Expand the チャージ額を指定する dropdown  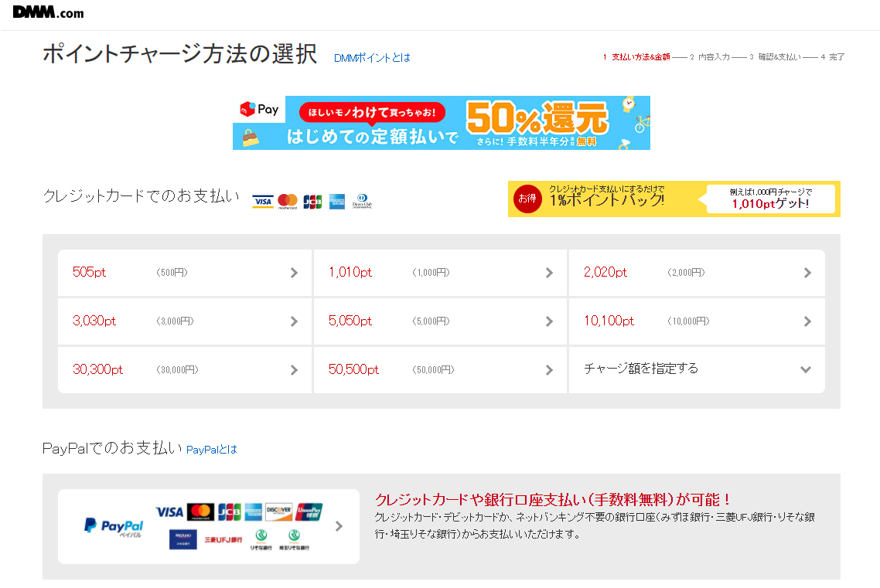697,369
